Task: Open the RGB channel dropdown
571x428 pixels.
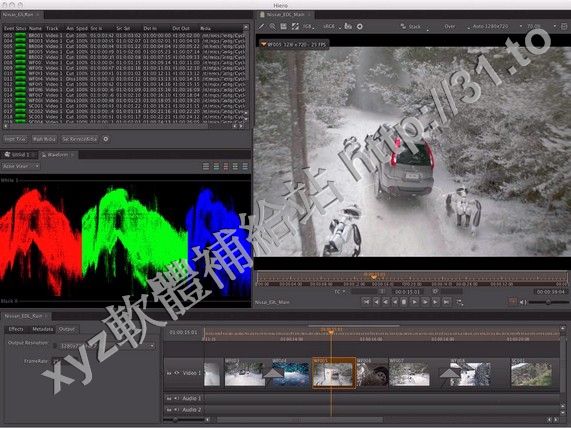Action: click(308, 27)
